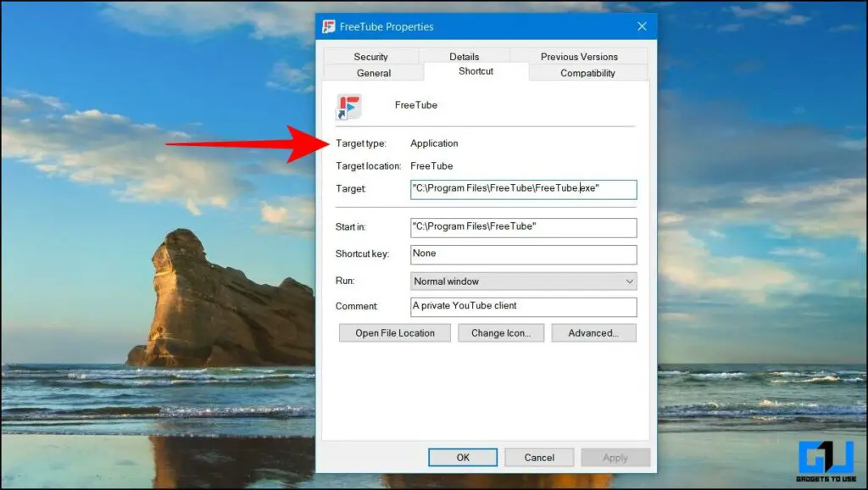Click the greyed-out Apply button
The width and height of the screenshot is (868, 490).
pyautogui.click(x=615, y=458)
